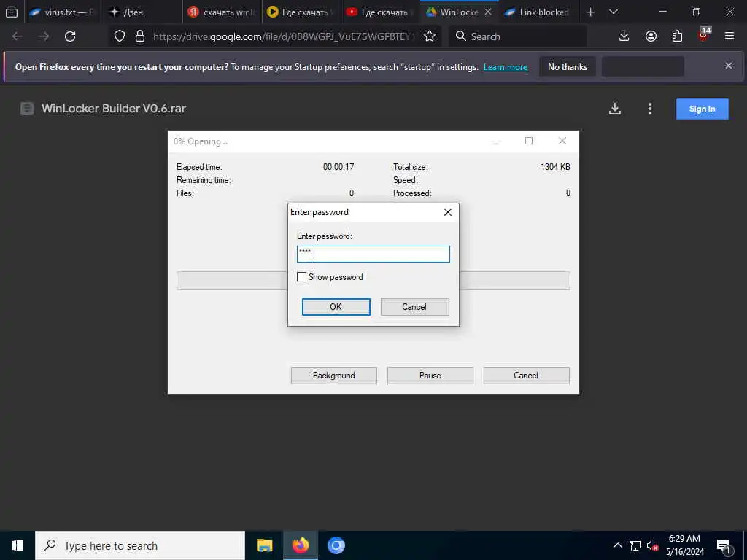Cancel the extraction in Opening window

point(526,376)
